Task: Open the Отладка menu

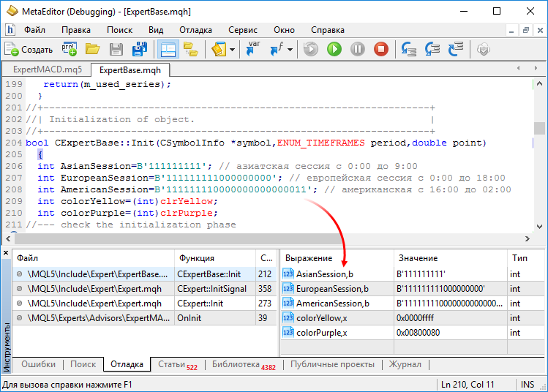Action: coord(195,30)
